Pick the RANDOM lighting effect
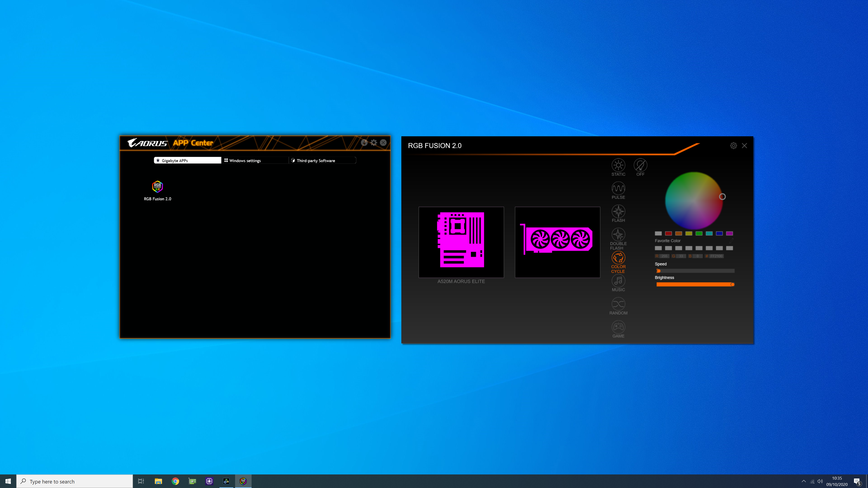868x488 pixels. tap(618, 306)
